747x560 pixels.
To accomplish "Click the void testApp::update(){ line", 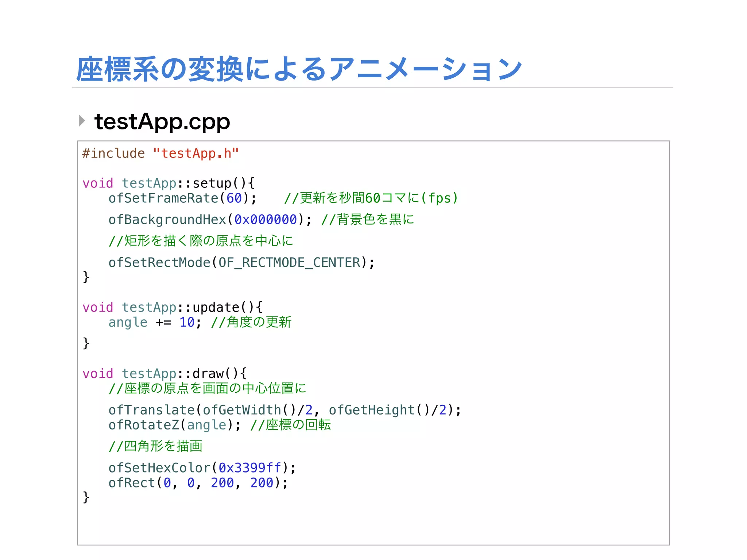I will (x=173, y=307).
